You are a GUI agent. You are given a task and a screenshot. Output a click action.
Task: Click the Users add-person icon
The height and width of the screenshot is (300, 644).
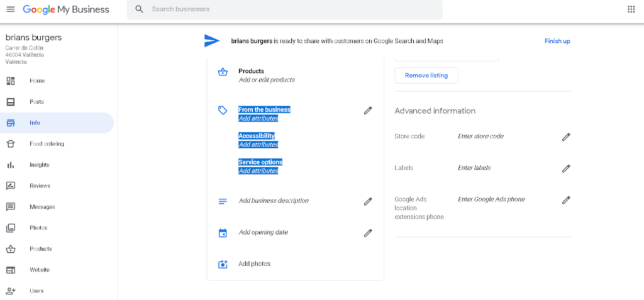[x=11, y=291]
